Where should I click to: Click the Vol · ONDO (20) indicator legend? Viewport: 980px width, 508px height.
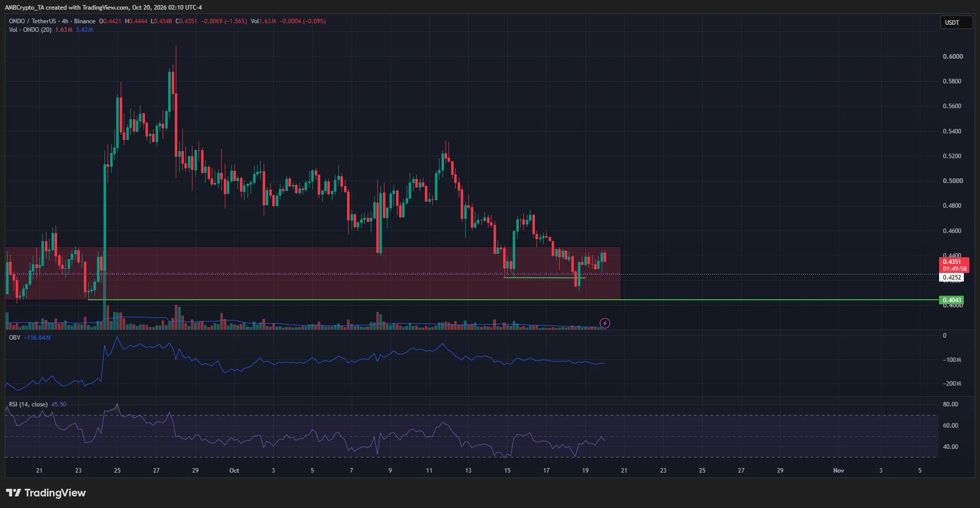30,30
